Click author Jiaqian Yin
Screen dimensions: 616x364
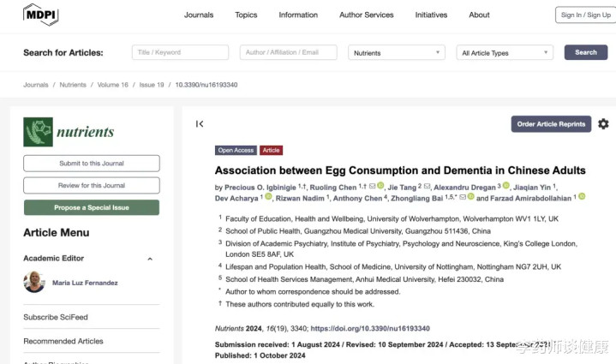tap(532, 188)
